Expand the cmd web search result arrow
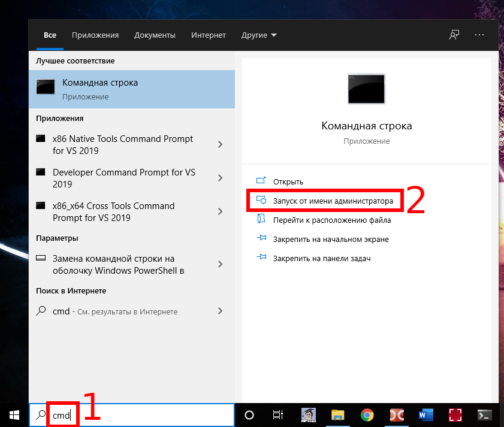 click(x=220, y=311)
